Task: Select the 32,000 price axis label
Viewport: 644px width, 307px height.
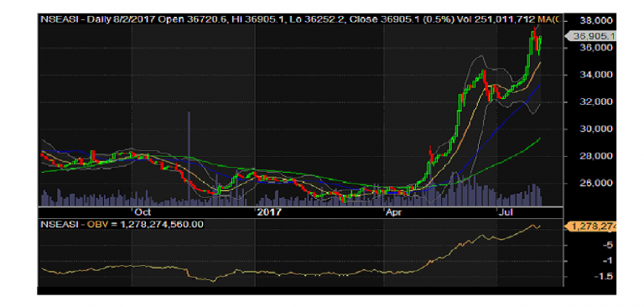Action: [x=595, y=101]
